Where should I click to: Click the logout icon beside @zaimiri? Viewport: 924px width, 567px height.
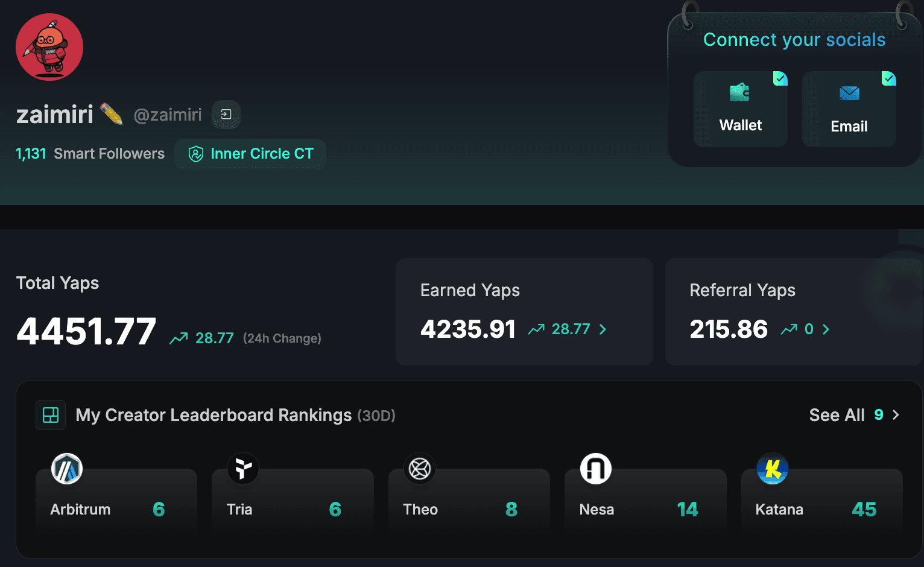coord(226,115)
